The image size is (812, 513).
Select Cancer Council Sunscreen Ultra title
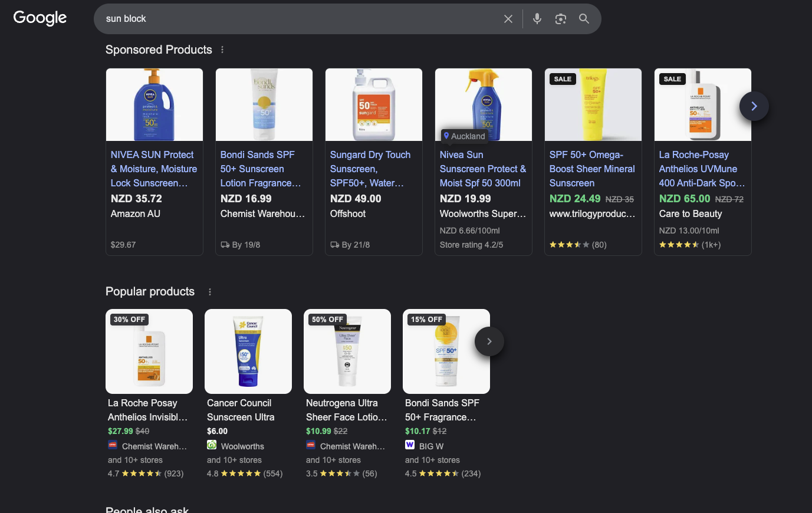point(241,410)
